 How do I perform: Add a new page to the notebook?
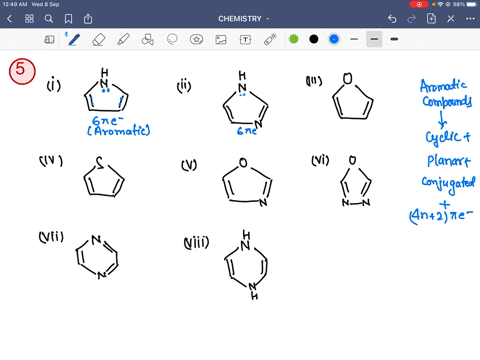[x=431, y=19]
